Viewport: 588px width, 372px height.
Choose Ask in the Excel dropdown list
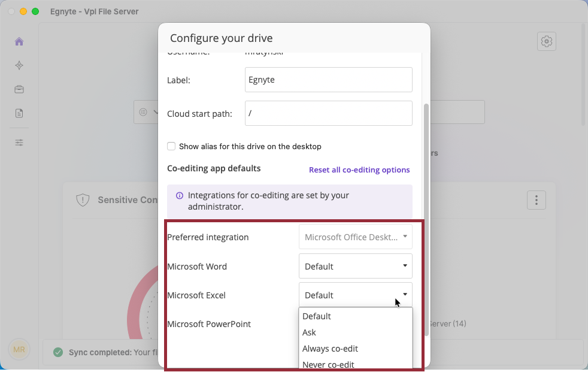click(x=356, y=332)
